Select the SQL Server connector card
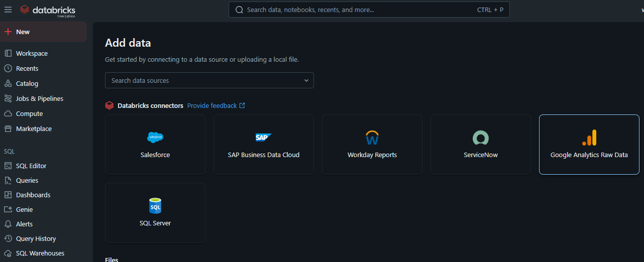 pyautogui.click(x=155, y=213)
